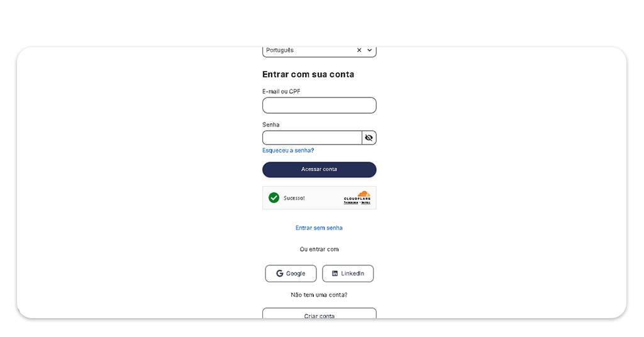Toggle password visibility eye icon
The height and width of the screenshot is (337, 644).
coord(369,138)
